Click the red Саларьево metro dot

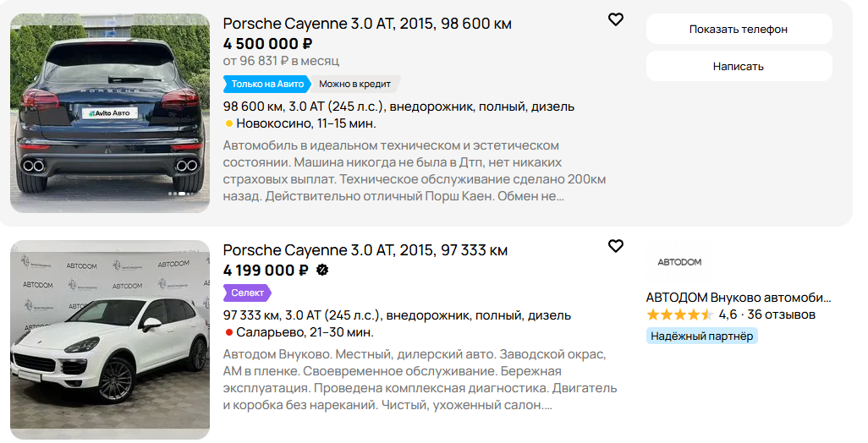229,332
